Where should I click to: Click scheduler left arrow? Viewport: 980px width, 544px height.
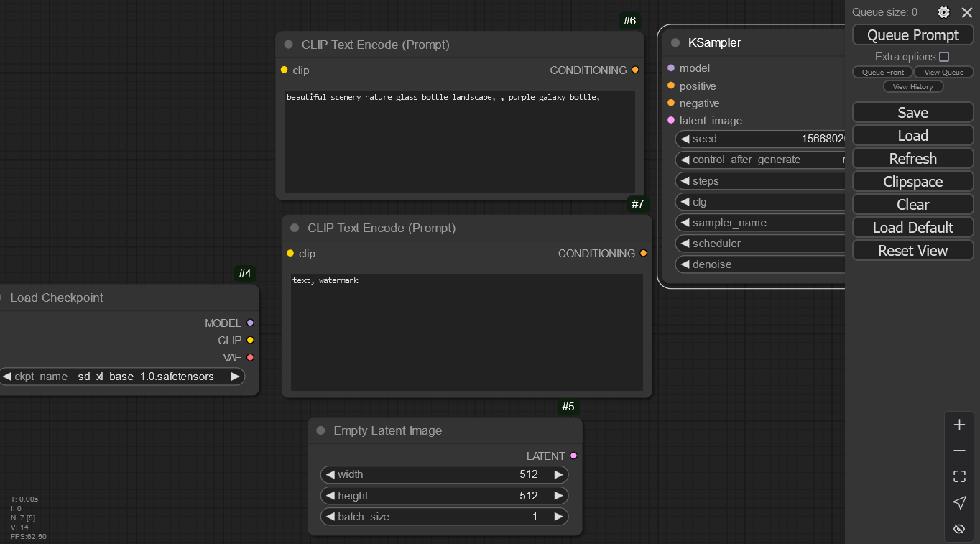(685, 244)
